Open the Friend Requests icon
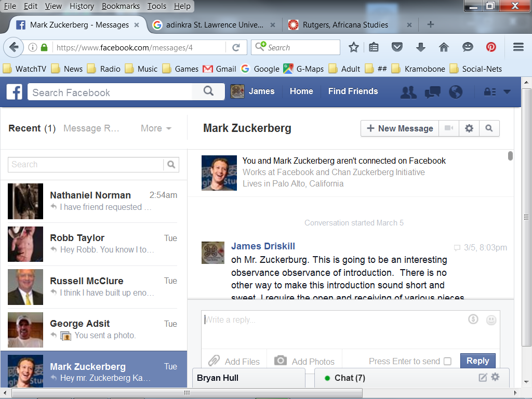The width and height of the screenshot is (532, 399). point(408,92)
